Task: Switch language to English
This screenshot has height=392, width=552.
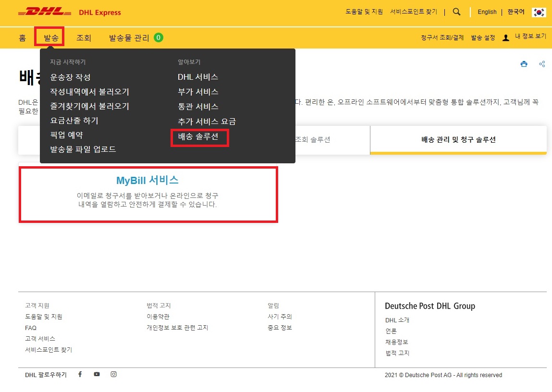Action: tap(487, 12)
